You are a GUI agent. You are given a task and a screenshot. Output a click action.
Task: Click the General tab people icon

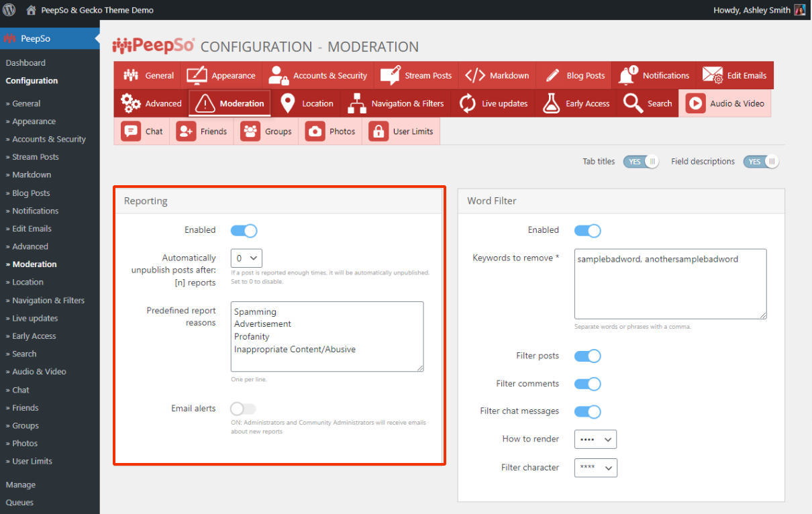131,75
